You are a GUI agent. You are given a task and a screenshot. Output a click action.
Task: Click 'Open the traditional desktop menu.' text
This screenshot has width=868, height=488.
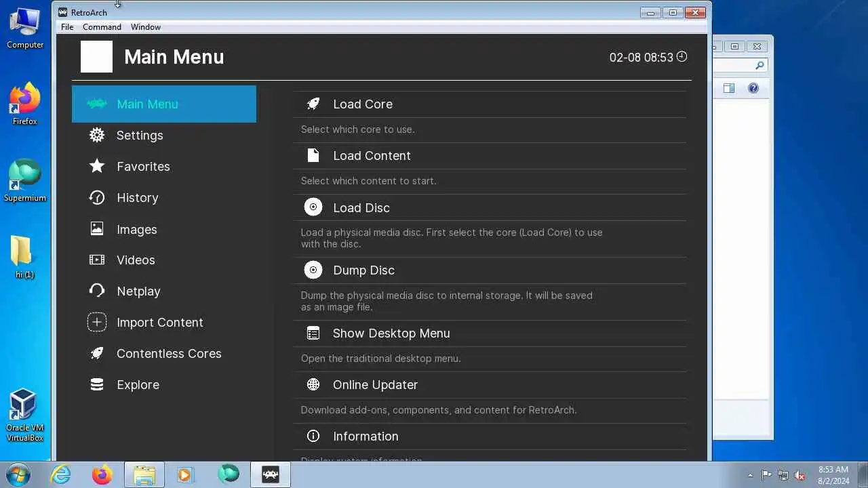point(380,359)
